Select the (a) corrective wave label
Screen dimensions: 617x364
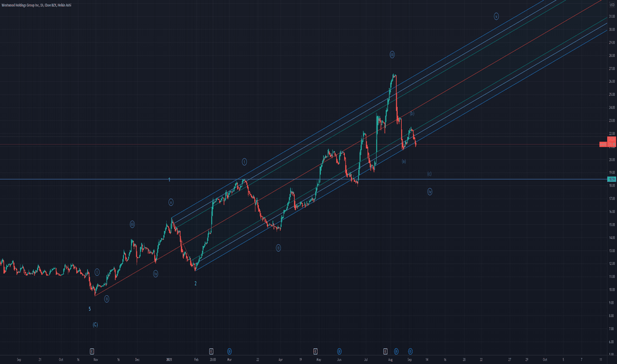click(x=404, y=161)
